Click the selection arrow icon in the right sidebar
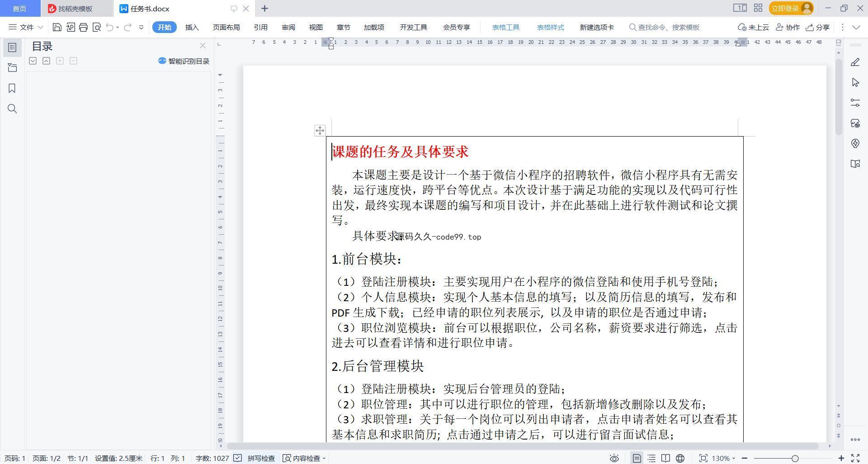868x464 pixels. (855, 82)
